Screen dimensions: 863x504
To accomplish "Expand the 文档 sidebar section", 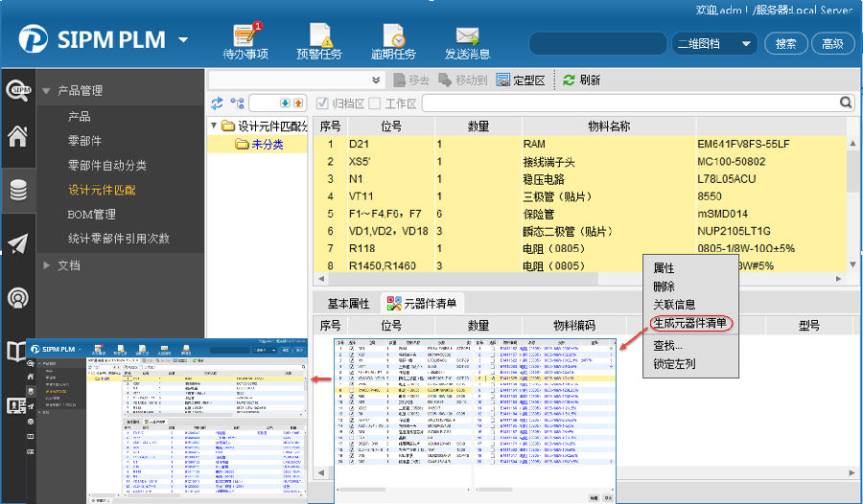I will (x=47, y=265).
